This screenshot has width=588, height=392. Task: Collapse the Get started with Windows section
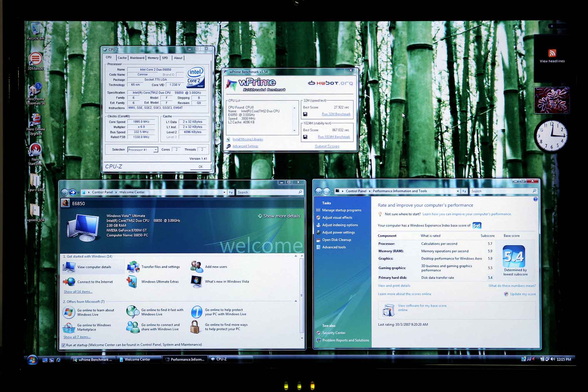[296, 256]
